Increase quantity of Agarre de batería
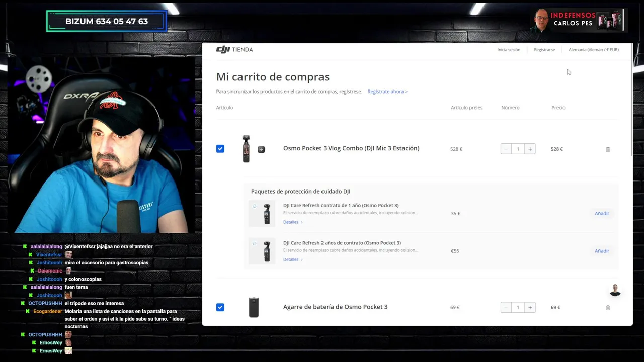644x362 pixels. point(530,307)
